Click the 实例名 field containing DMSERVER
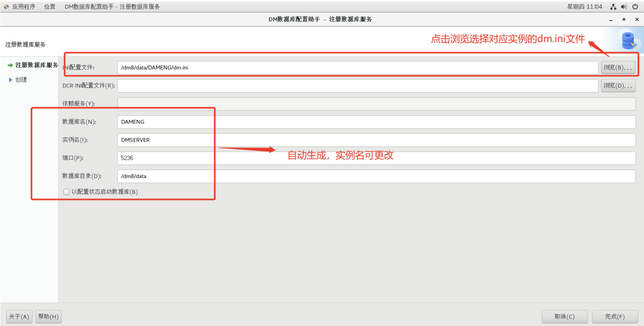 tap(376, 140)
